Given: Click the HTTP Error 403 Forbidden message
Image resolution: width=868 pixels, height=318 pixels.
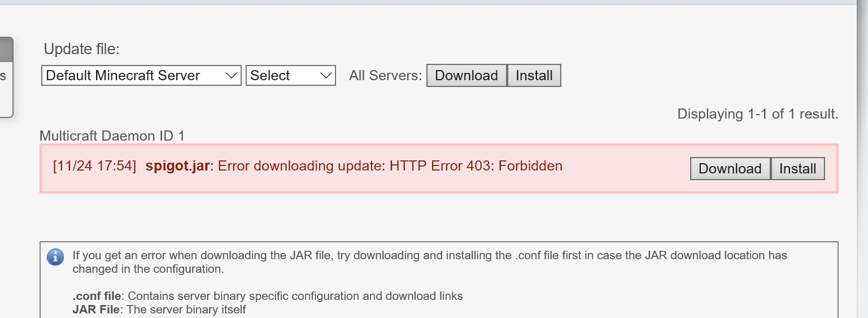Looking at the screenshot, I should point(390,166).
